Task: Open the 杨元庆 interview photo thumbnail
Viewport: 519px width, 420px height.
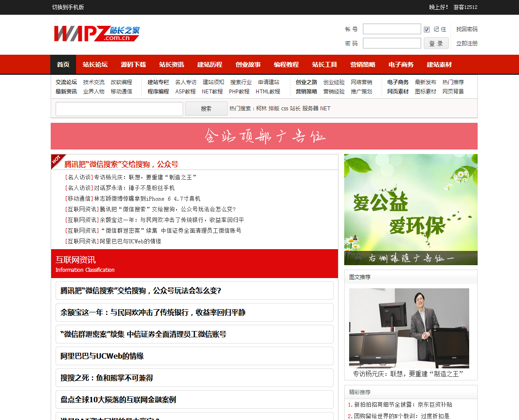Action: [409, 328]
